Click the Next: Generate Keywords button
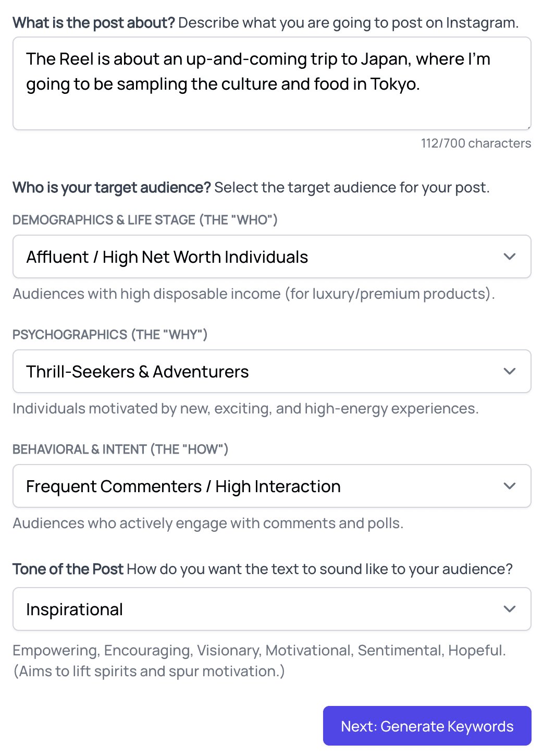Image resolution: width=543 pixels, height=756 pixels. click(x=427, y=726)
